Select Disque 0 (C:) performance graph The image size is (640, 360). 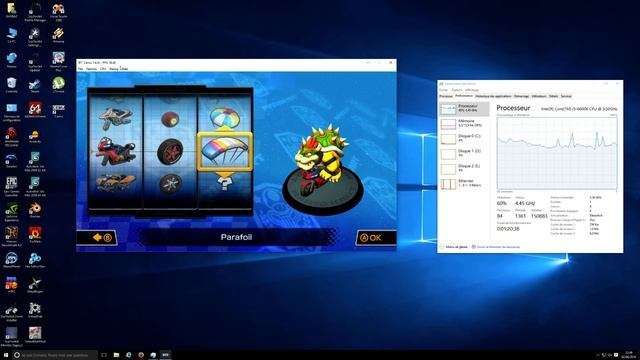click(464, 138)
